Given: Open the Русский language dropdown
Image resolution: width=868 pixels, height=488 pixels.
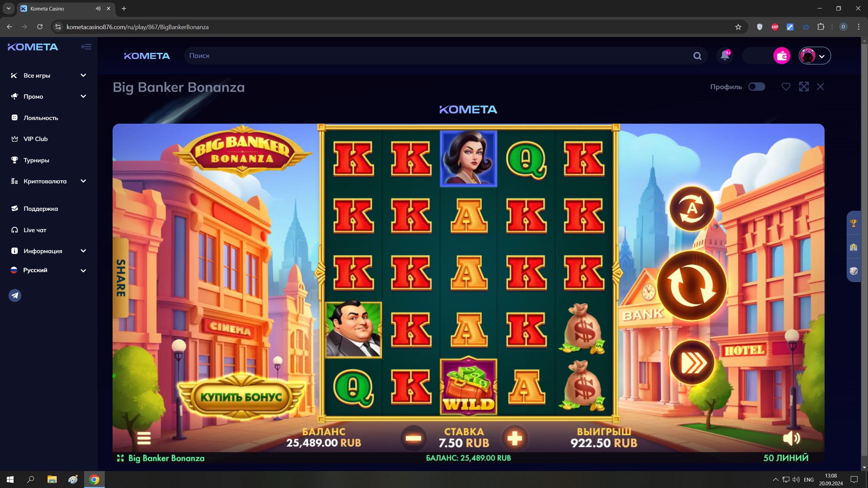Looking at the screenshot, I should tap(48, 270).
